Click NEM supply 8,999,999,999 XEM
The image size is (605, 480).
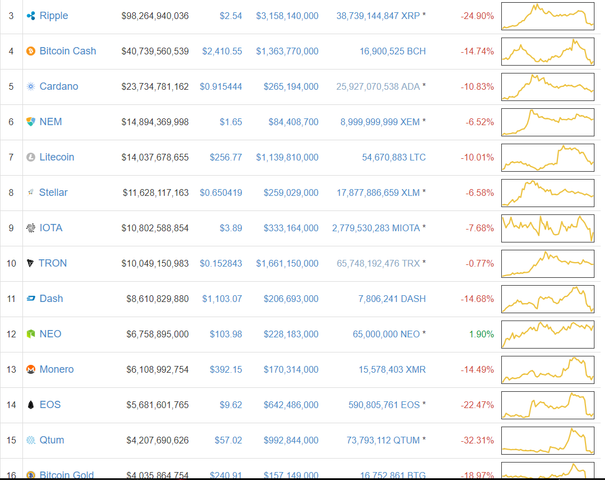pos(380,122)
